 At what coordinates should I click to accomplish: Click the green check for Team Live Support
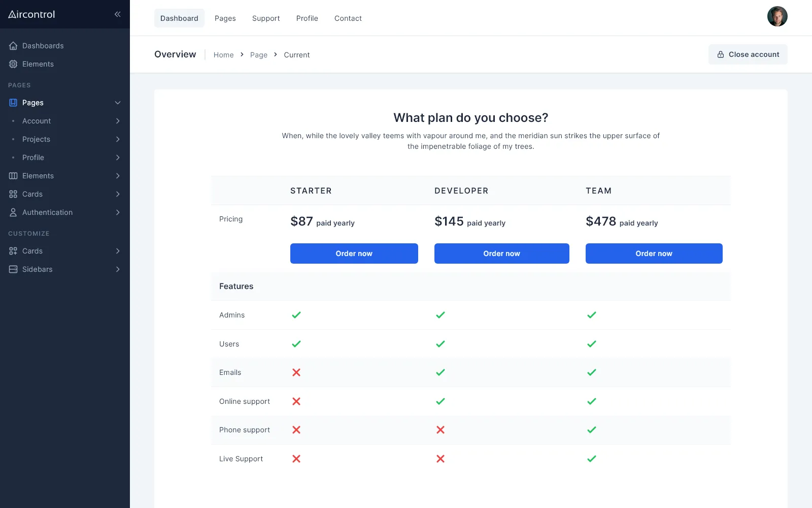point(592,459)
